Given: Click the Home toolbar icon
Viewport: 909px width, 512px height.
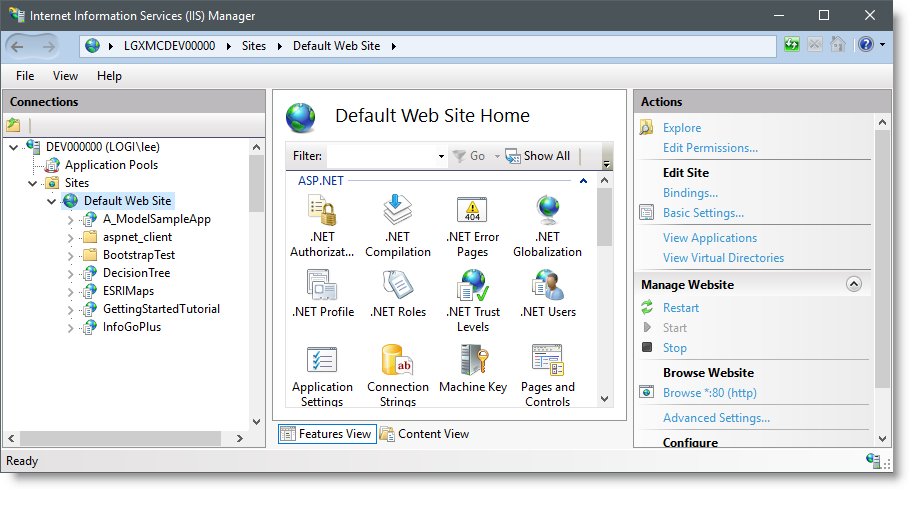Looking at the screenshot, I should click(838, 45).
